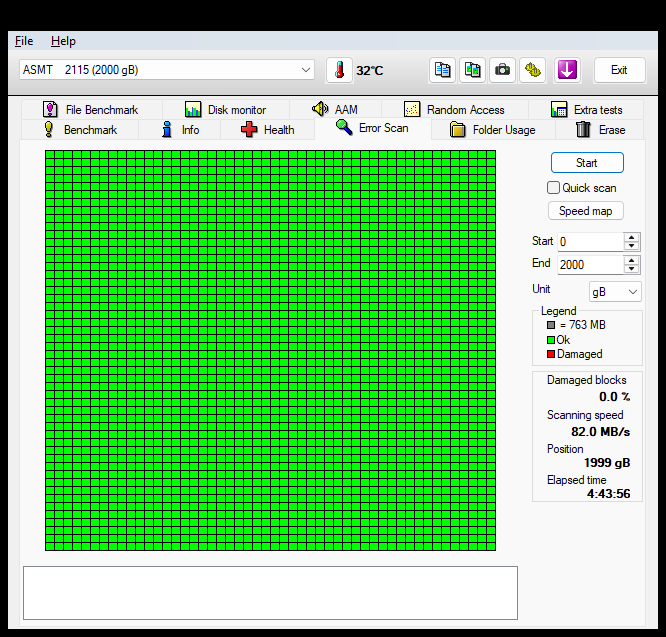
Task: Open the Help menu
Action: point(63,41)
